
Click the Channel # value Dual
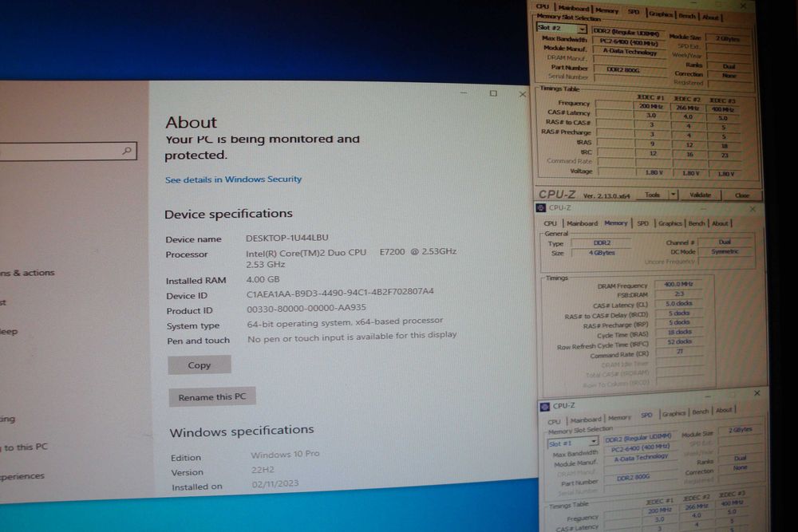coord(725,242)
